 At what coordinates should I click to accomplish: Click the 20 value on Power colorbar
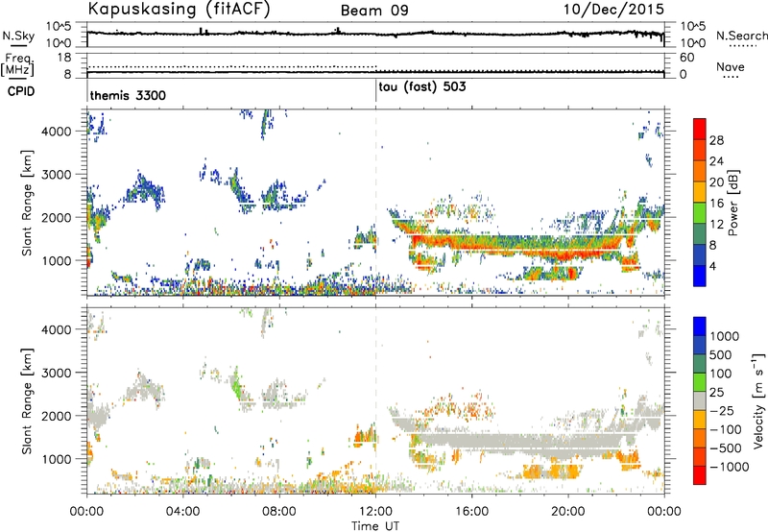pyautogui.click(x=716, y=182)
